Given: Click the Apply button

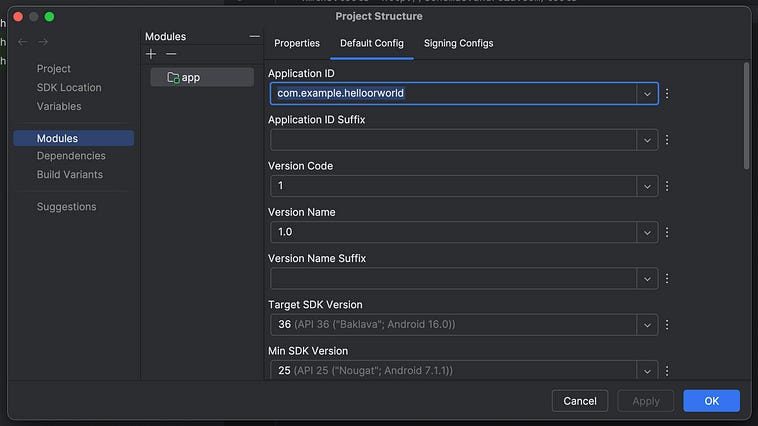Looking at the screenshot, I should tap(645, 401).
